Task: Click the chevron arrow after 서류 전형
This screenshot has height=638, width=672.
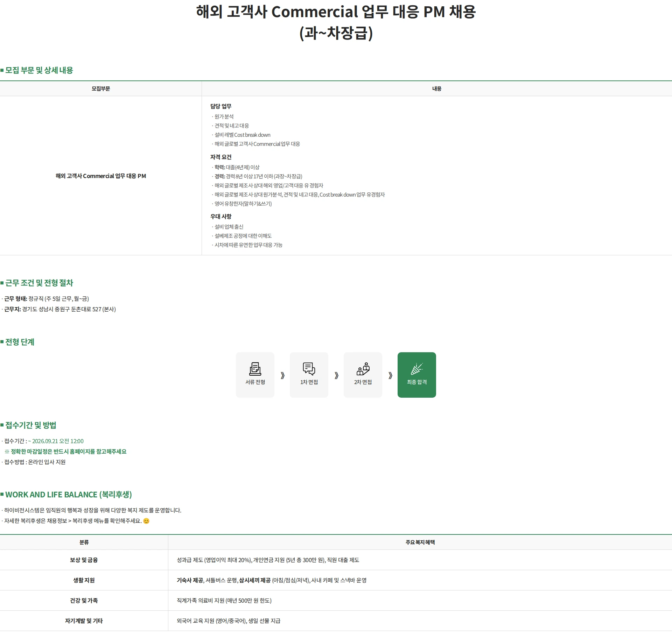Action: [282, 375]
